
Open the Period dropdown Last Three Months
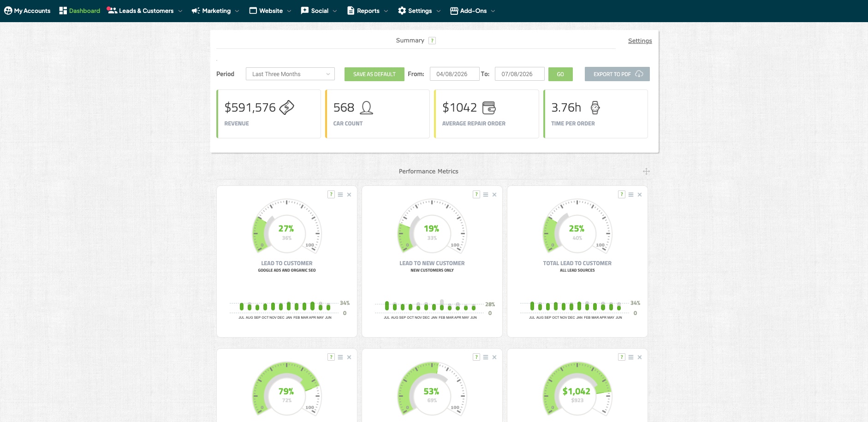coord(290,74)
